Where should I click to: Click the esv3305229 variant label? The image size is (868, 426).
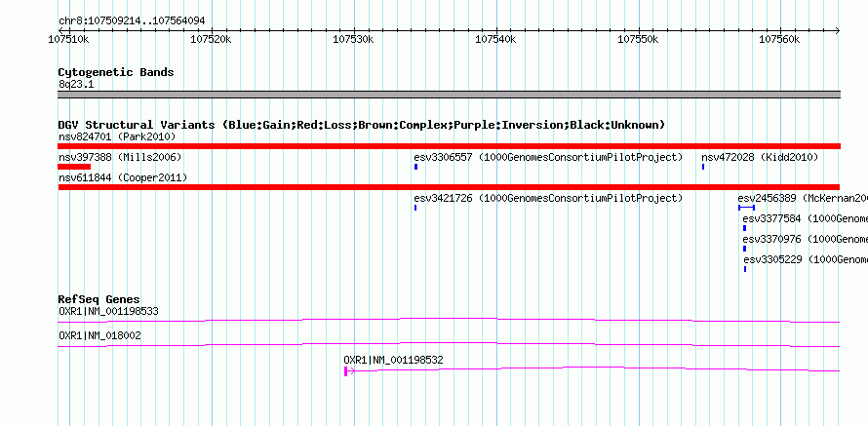point(806,260)
